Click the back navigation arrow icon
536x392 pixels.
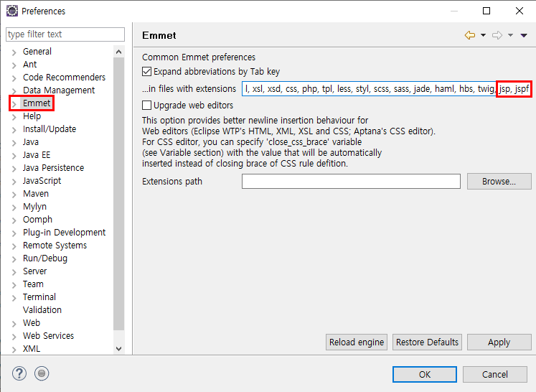coord(470,35)
